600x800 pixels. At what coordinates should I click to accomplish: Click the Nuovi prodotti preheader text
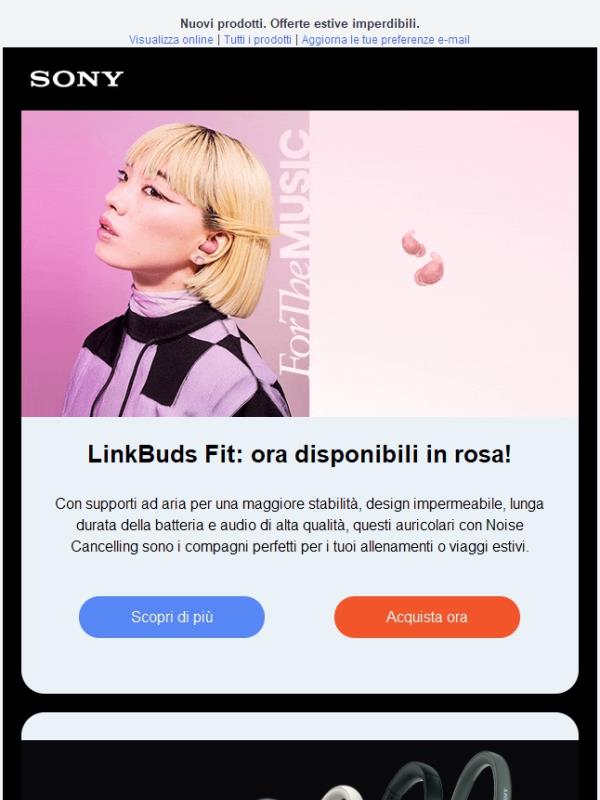(299, 23)
